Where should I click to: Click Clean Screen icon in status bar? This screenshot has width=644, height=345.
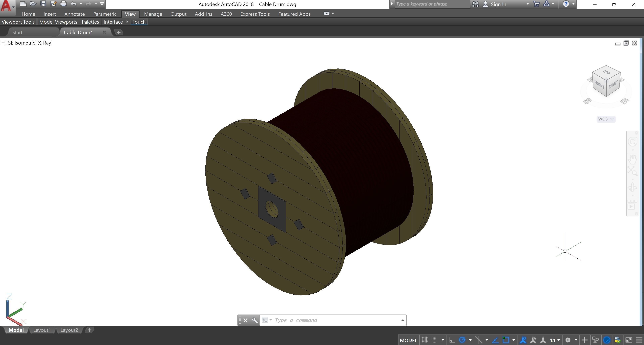click(x=629, y=340)
